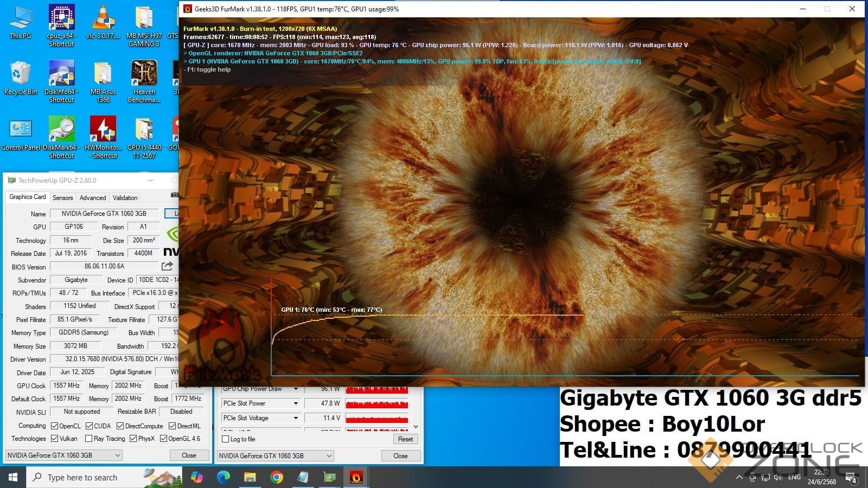Select the Graphics Card tab

[28, 197]
